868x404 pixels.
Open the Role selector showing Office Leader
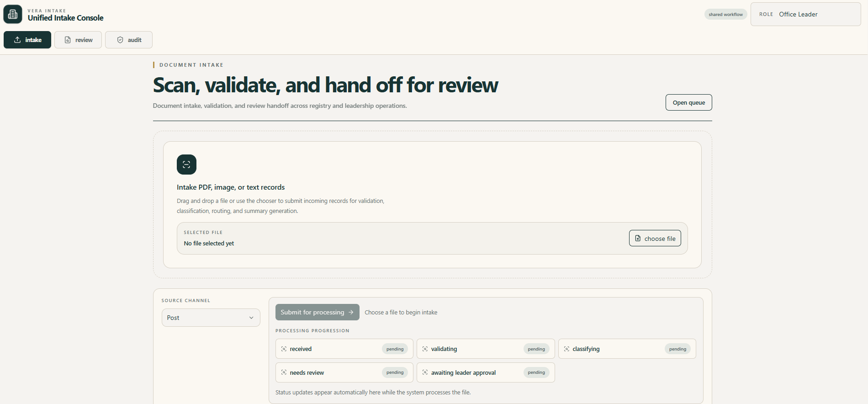tap(806, 14)
